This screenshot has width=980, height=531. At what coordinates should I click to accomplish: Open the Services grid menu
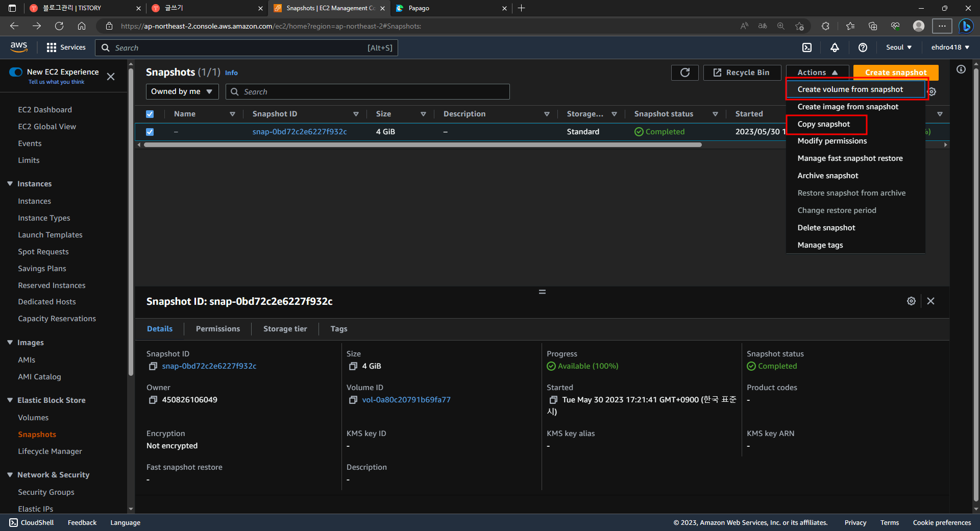[66, 47]
